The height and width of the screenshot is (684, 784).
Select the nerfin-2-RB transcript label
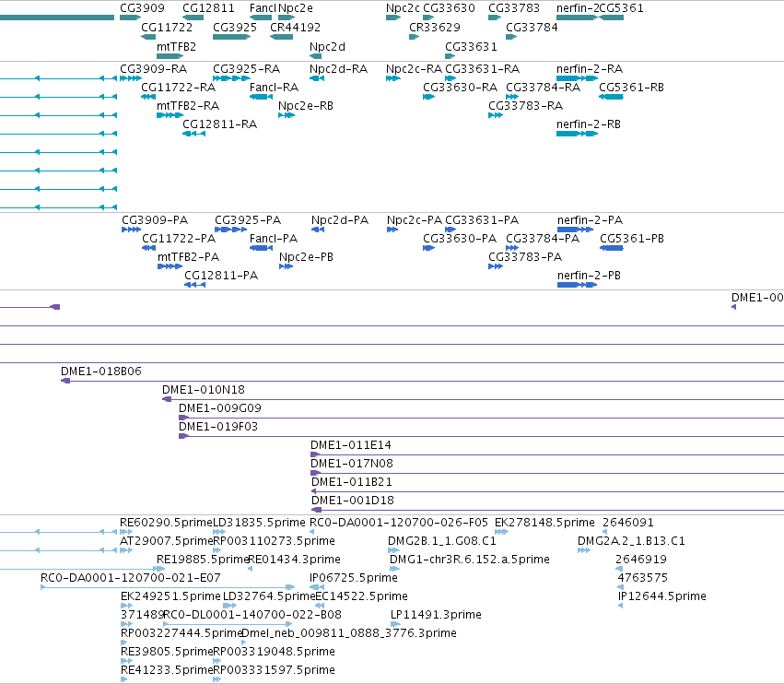coord(589,124)
